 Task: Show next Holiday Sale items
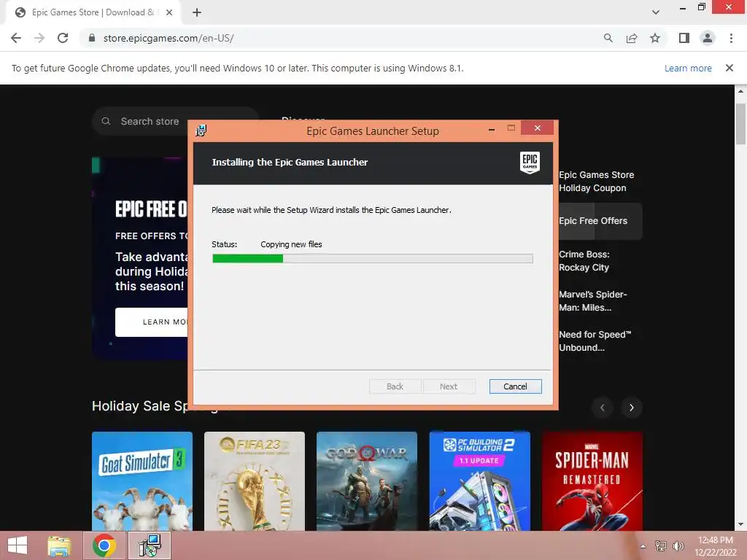[632, 408]
